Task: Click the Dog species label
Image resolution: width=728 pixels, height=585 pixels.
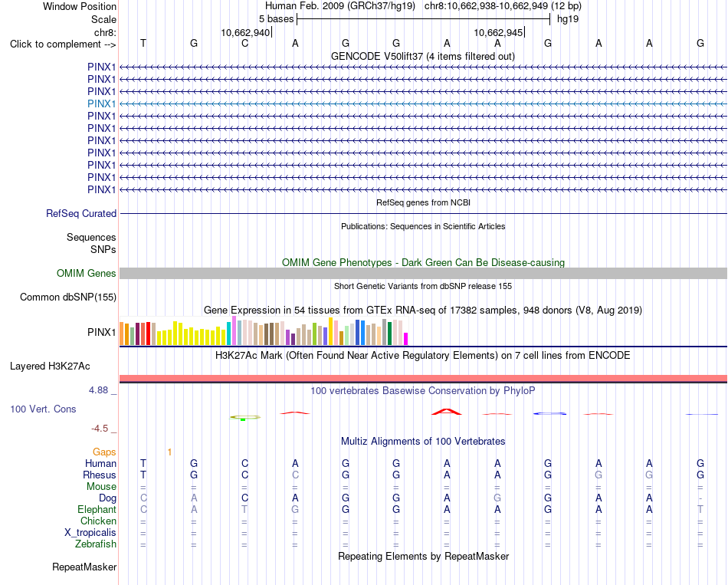Action: 107,498
